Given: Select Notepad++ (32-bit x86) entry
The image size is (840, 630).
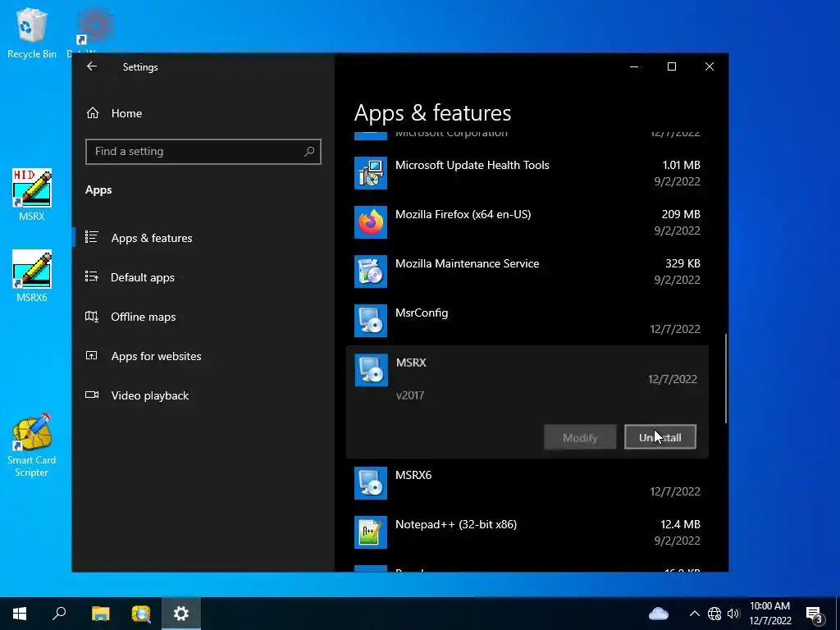Looking at the screenshot, I should point(527,532).
